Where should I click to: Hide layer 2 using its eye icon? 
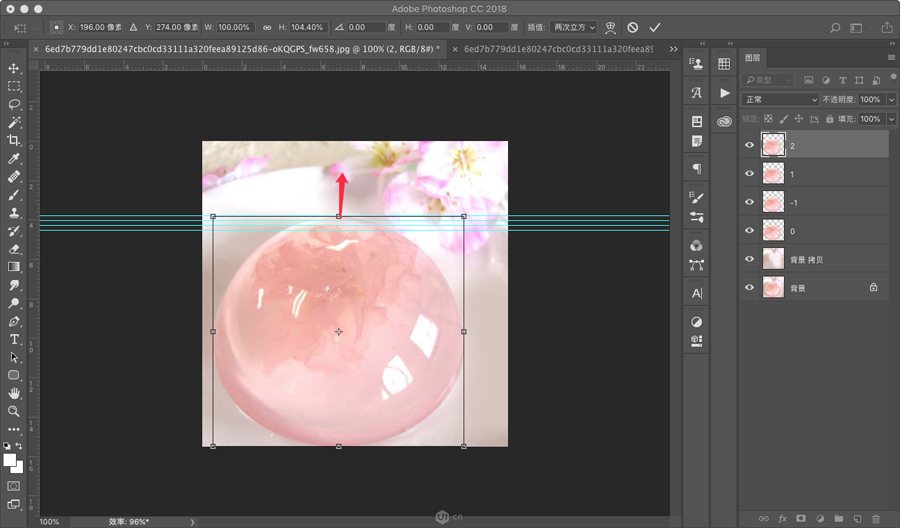(750, 145)
